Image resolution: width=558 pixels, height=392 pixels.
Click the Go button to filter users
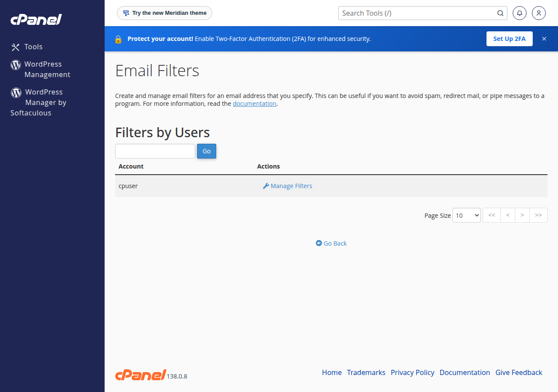tap(207, 151)
